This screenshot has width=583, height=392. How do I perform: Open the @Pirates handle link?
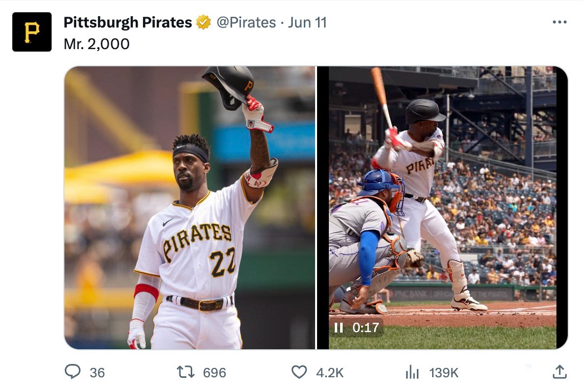point(246,23)
